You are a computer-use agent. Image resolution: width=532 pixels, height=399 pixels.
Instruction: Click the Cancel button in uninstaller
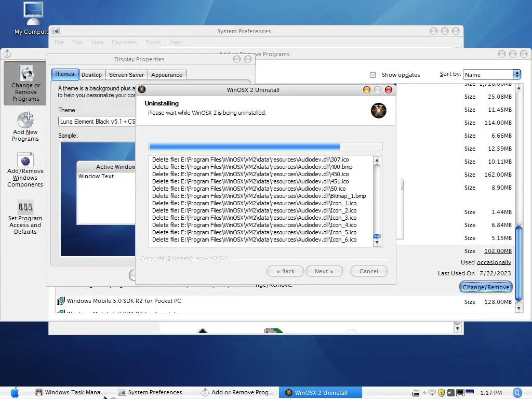pyautogui.click(x=369, y=271)
